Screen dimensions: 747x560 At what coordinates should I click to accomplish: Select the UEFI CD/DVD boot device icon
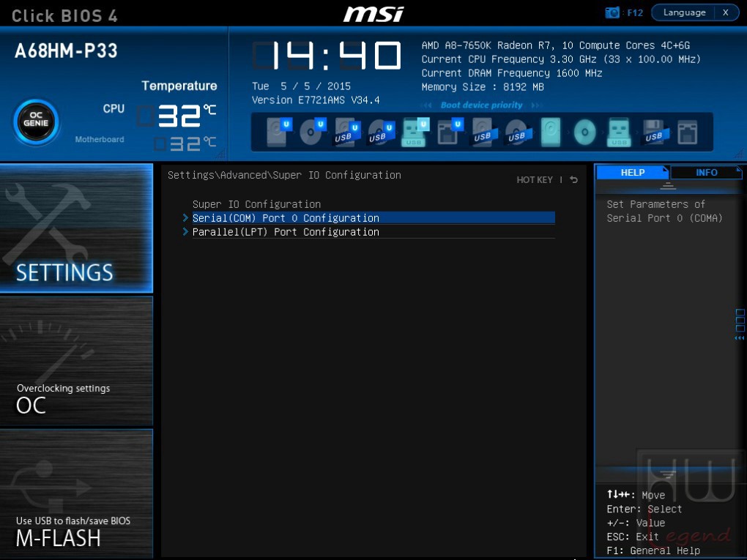(312, 132)
